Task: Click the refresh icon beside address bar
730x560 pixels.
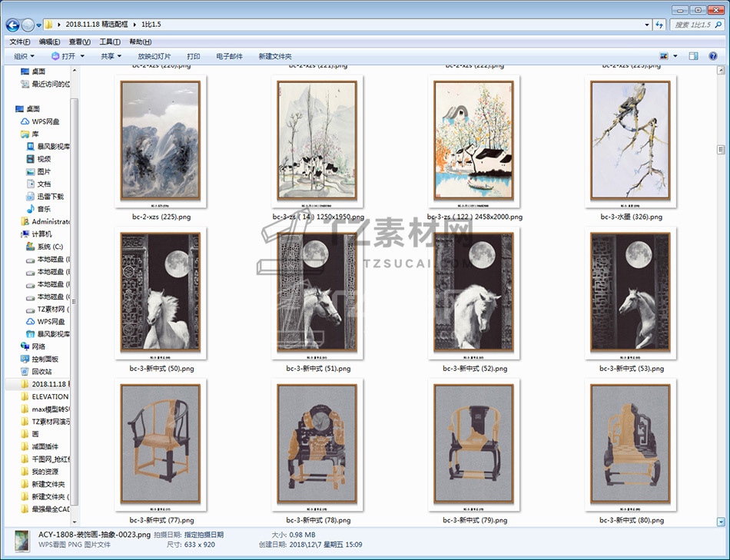Action: click(659, 25)
